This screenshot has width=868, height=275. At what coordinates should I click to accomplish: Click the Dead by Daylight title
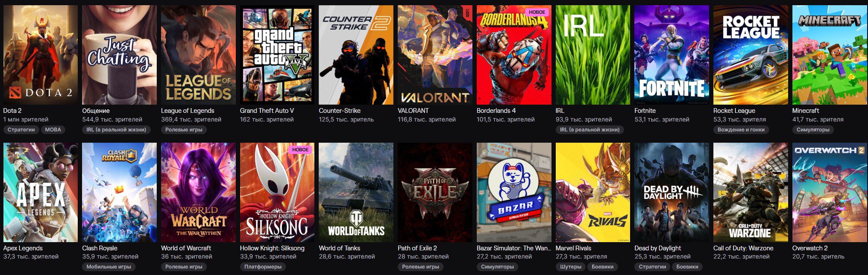point(658,248)
